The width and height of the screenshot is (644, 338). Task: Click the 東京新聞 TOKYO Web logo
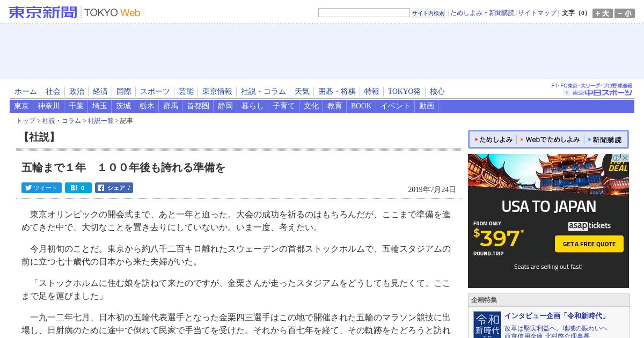(75, 12)
